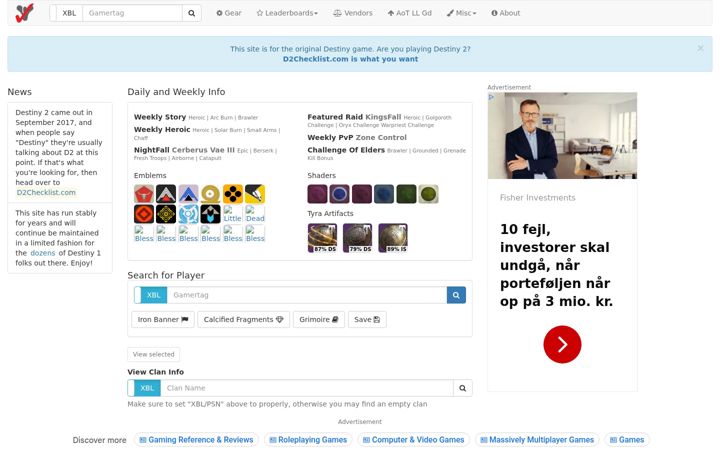The width and height of the screenshot is (720, 450).
Task: Click the red checkmark site logo
Action: pos(24,13)
